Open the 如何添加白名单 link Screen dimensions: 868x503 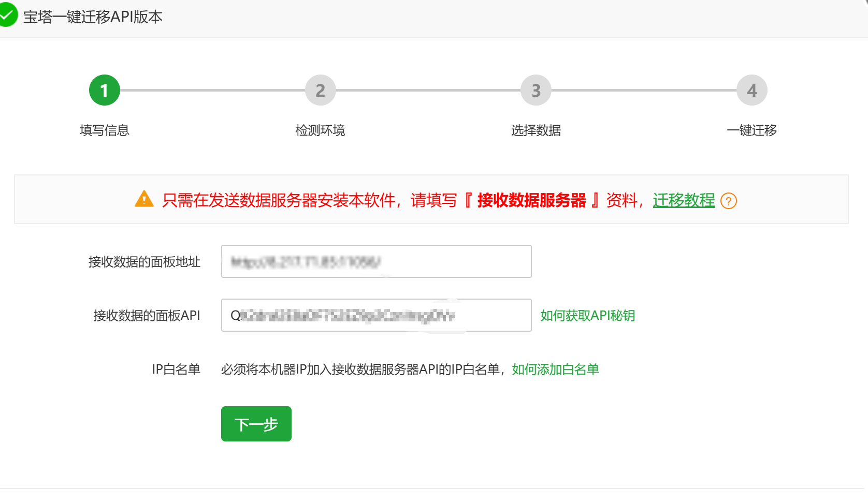pos(555,369)
